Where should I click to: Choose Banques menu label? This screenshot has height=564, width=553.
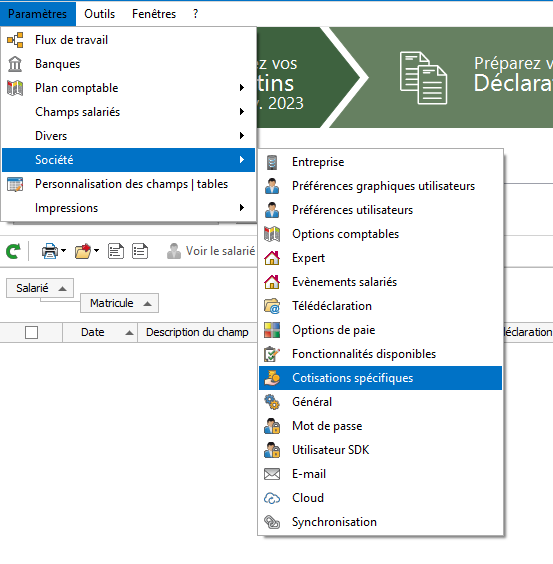pos(58,64)
